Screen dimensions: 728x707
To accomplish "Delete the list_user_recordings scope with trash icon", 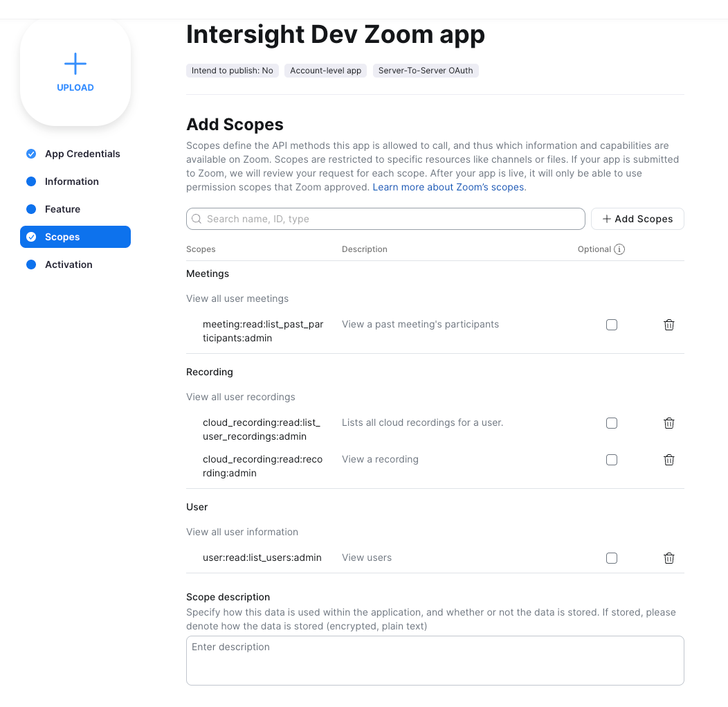I will click(x=669, y=423).
